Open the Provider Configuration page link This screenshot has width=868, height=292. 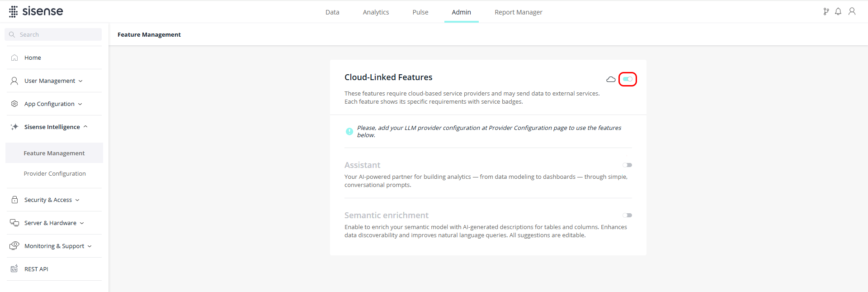(x=55, y=173)
